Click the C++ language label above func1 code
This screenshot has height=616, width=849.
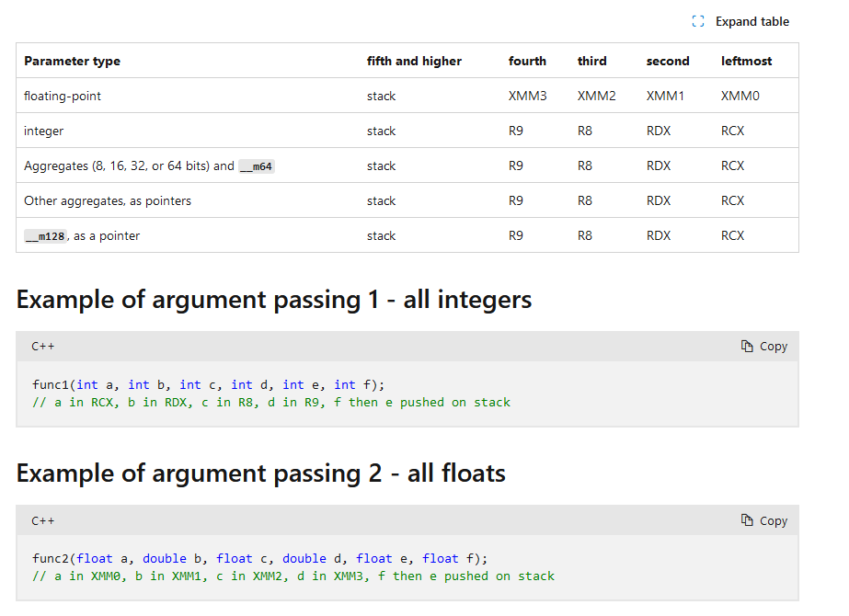pos(42,347)
